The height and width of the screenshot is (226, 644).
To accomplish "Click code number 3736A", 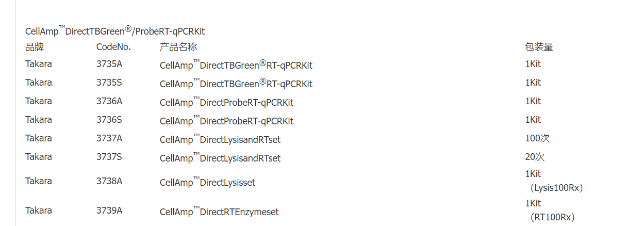I will click(109, 101).
